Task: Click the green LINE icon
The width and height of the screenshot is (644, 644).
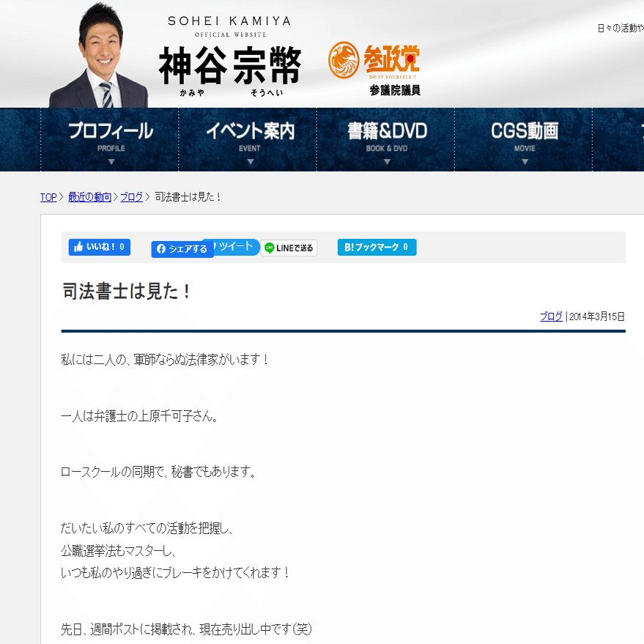Action: (269, 248)
